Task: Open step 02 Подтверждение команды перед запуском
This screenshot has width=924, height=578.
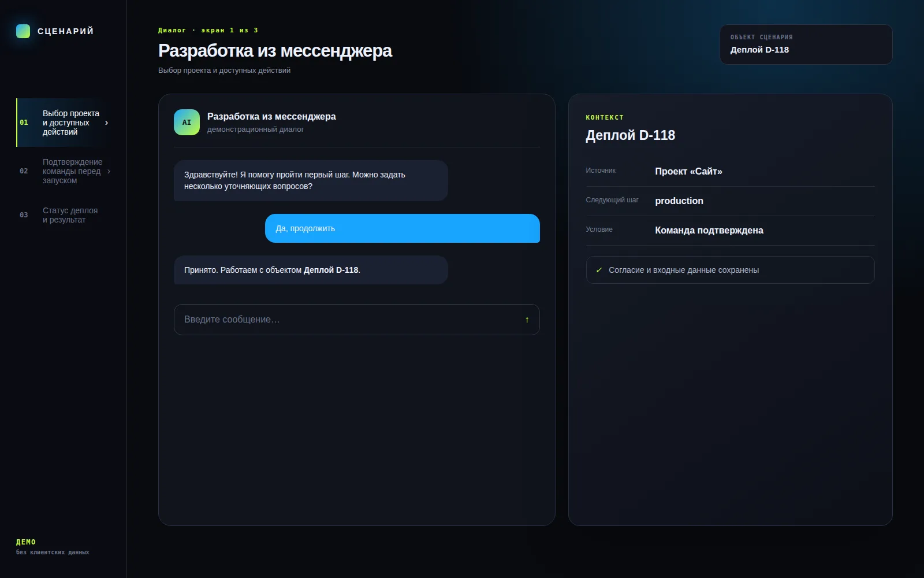Action: coord(64,171)
